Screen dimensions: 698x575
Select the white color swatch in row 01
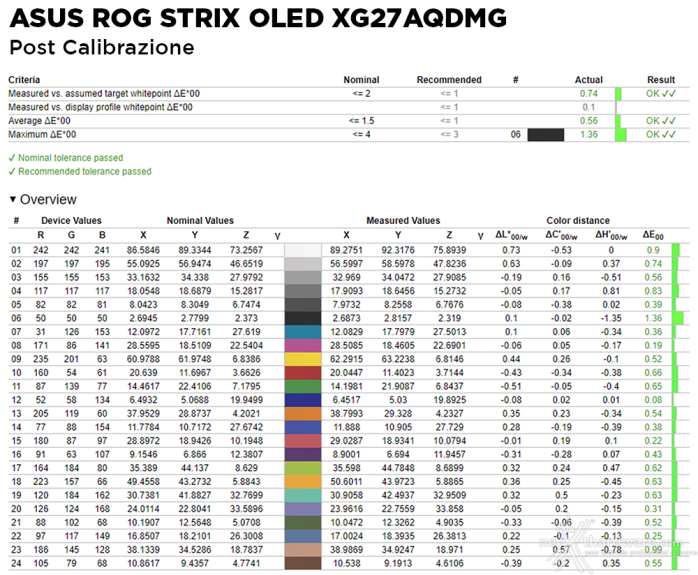point(303,250)
